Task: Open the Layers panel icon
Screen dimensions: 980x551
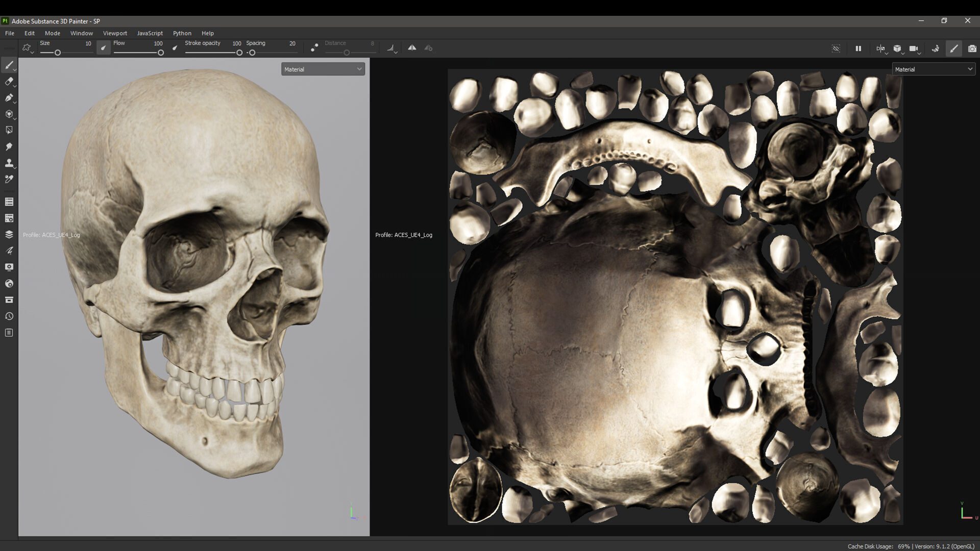Action: click(9, 235)
